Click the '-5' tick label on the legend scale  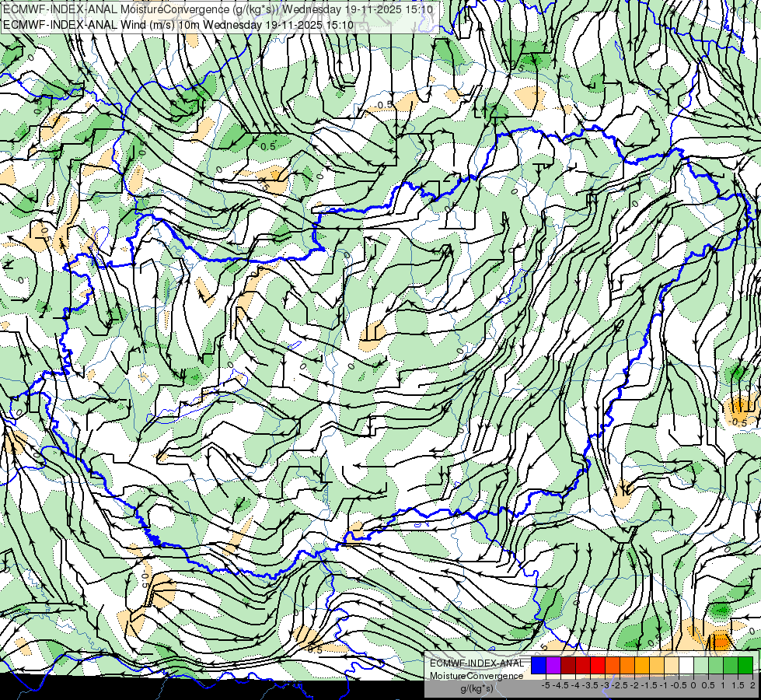tap(546, 685)
